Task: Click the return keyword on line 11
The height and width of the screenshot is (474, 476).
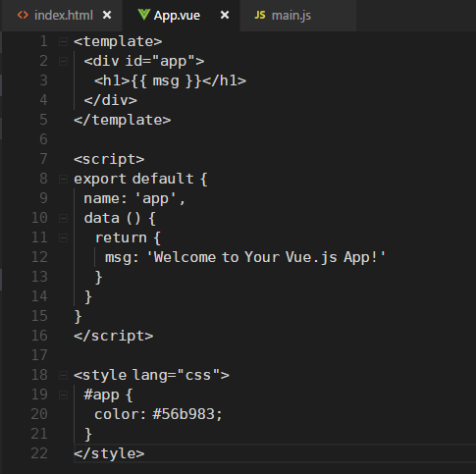Action: coord(121,237)
